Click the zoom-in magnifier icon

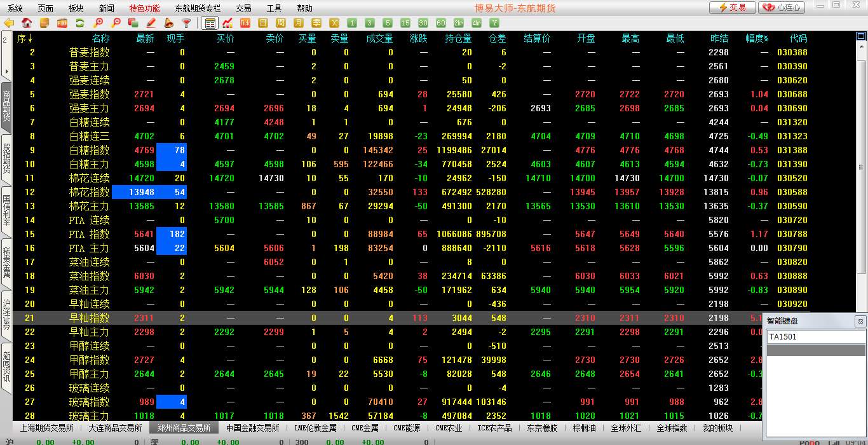pyautogui.click(x=98, y=23)
